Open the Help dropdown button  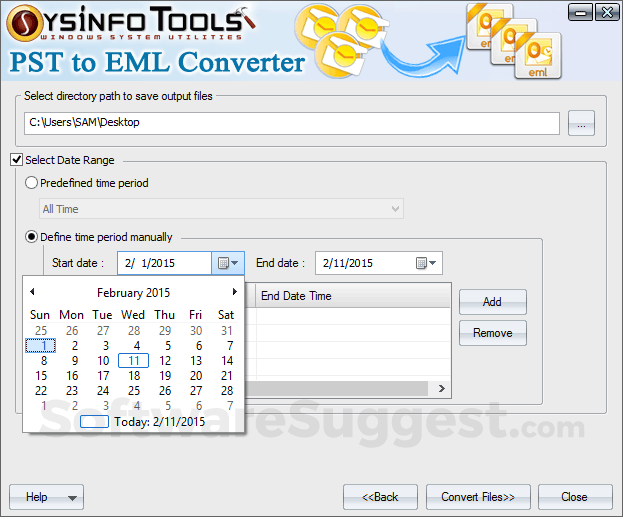(46, 497)
